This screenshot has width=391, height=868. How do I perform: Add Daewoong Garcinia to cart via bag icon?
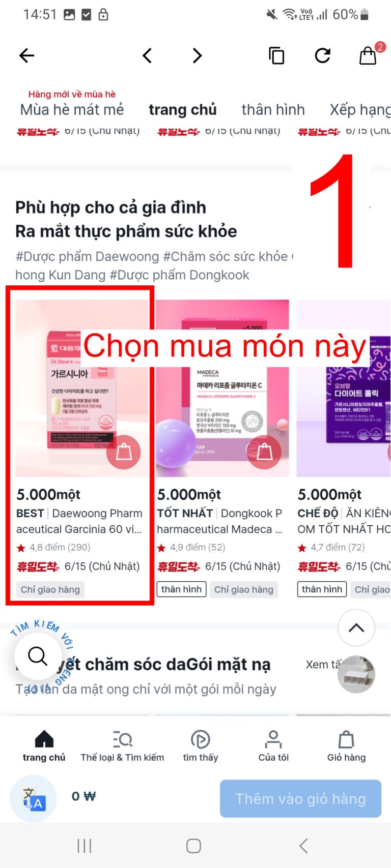pos(124,452)
